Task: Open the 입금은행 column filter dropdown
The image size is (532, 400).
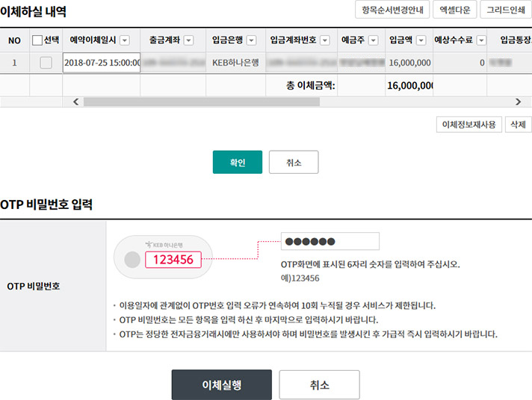Action: click(x=251, y=40)
